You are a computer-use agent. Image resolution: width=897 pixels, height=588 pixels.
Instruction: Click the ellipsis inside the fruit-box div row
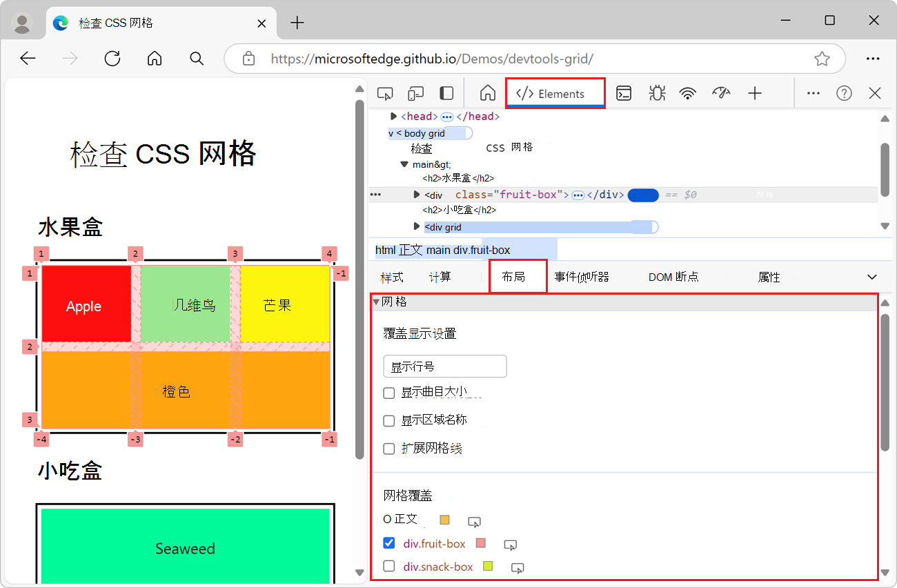click(578, 195)
